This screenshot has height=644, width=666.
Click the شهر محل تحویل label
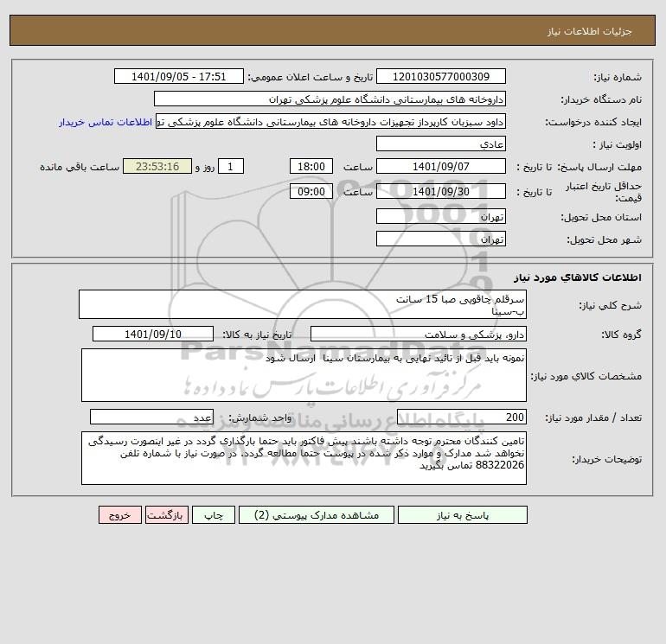604,239
